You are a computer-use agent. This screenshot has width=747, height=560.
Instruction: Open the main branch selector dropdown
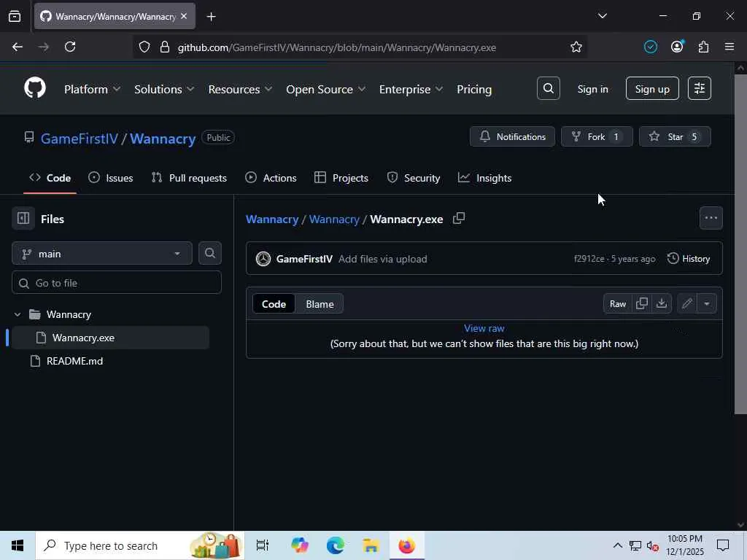tap(102, 253)
